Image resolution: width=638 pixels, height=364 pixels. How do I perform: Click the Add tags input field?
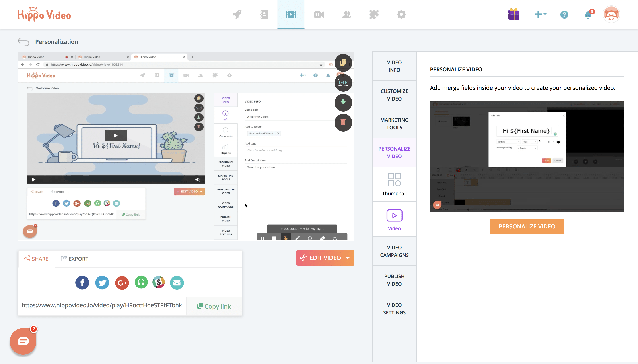pyautogui.click(x=296, y=150)
